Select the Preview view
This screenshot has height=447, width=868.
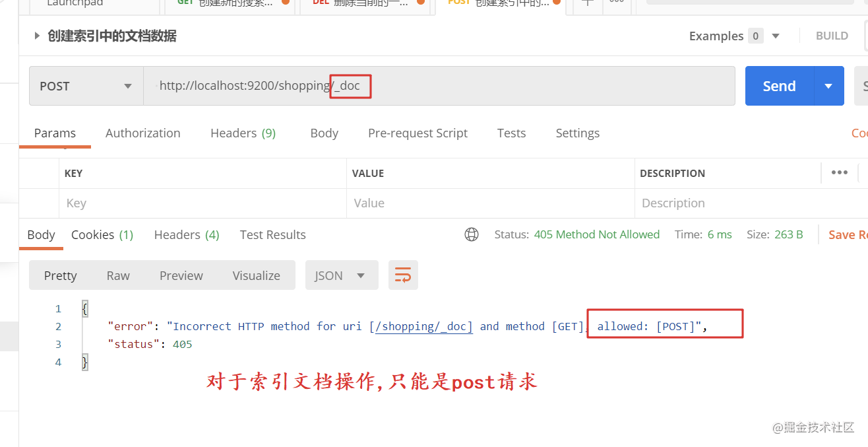[x=181, y=275]
